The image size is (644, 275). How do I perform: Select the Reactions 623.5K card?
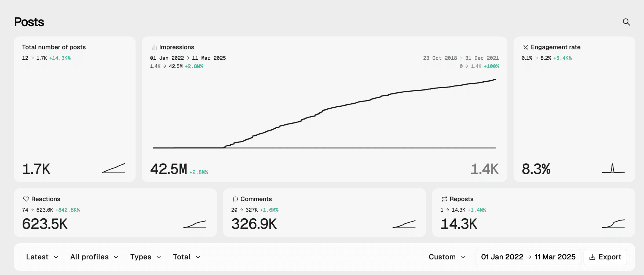pos(115,213)
